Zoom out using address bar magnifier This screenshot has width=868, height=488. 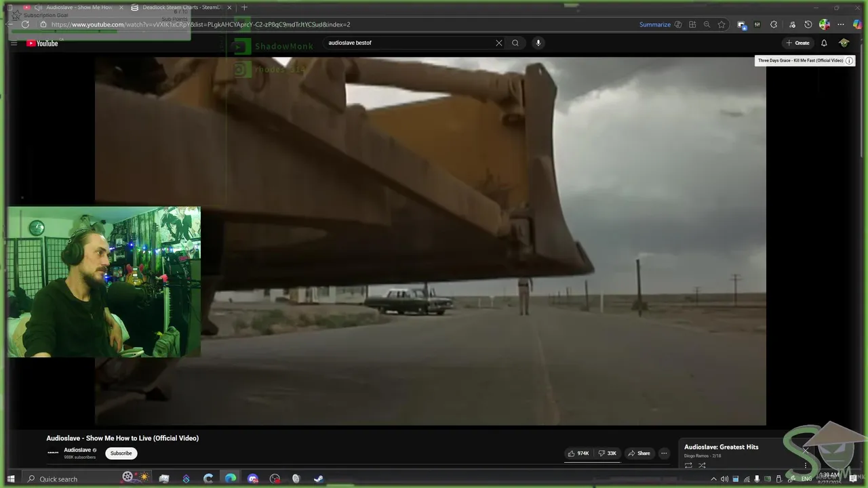click(707, 24)
